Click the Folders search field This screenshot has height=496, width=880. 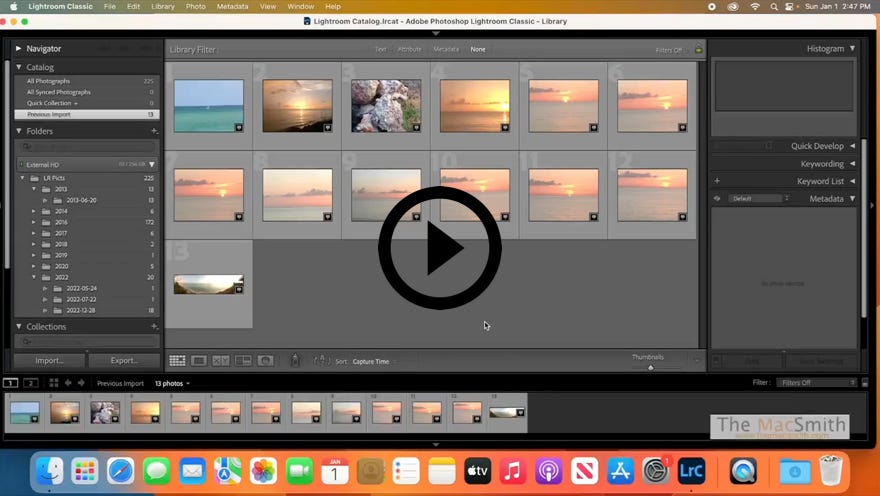click(87, 146)
